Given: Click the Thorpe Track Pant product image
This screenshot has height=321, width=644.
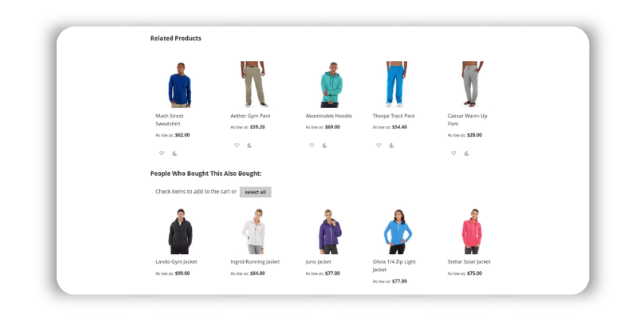Looking at the screenshot, I should click(x=396, y=85).
